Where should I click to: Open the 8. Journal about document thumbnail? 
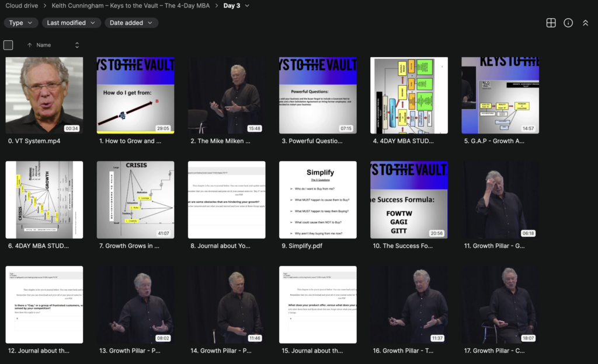pos(227,199)
